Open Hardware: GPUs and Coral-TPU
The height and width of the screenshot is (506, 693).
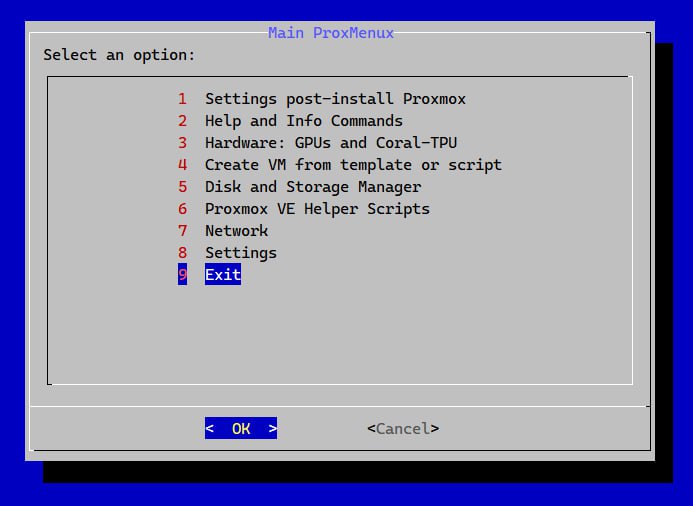click(x=317, y=143)
